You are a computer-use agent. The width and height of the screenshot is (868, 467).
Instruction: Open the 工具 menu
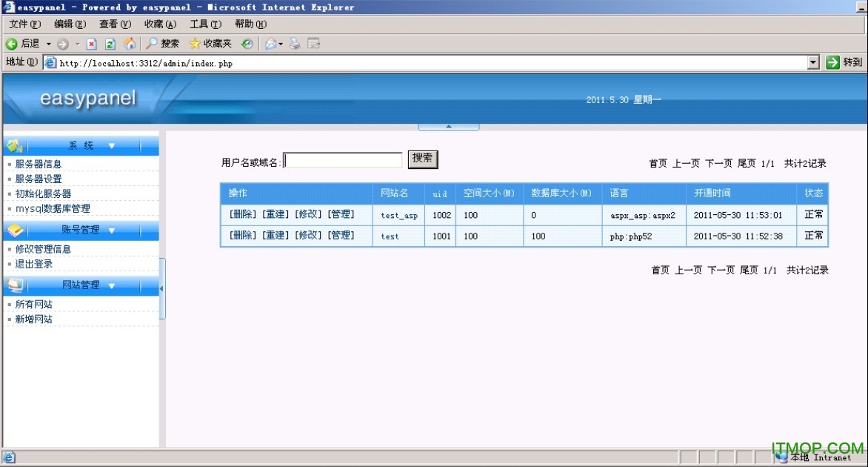(x=204, y=24)
